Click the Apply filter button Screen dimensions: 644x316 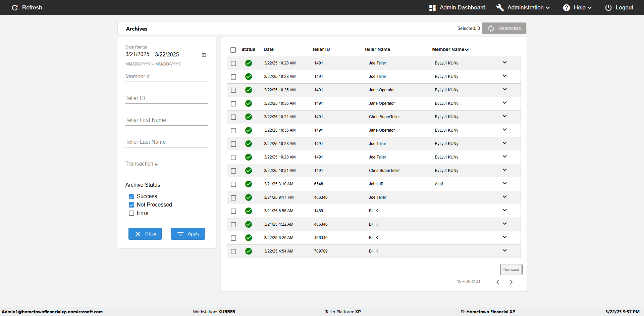(188, 234)
